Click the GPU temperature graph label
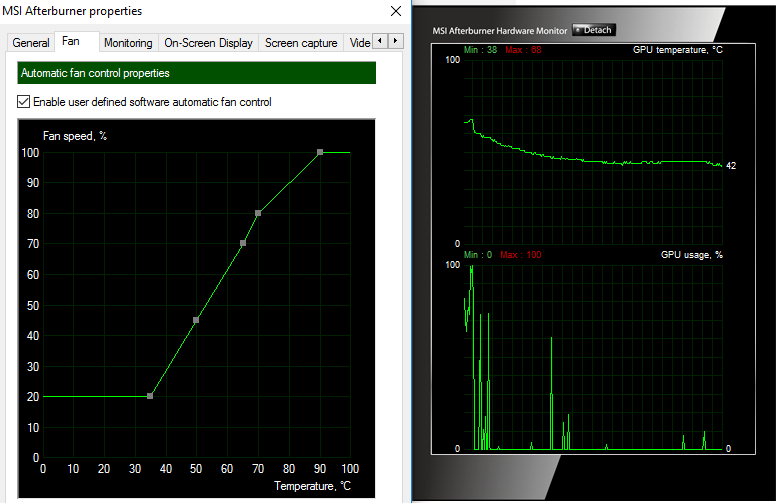The image size is (779, 503). (x=678, y=50)
